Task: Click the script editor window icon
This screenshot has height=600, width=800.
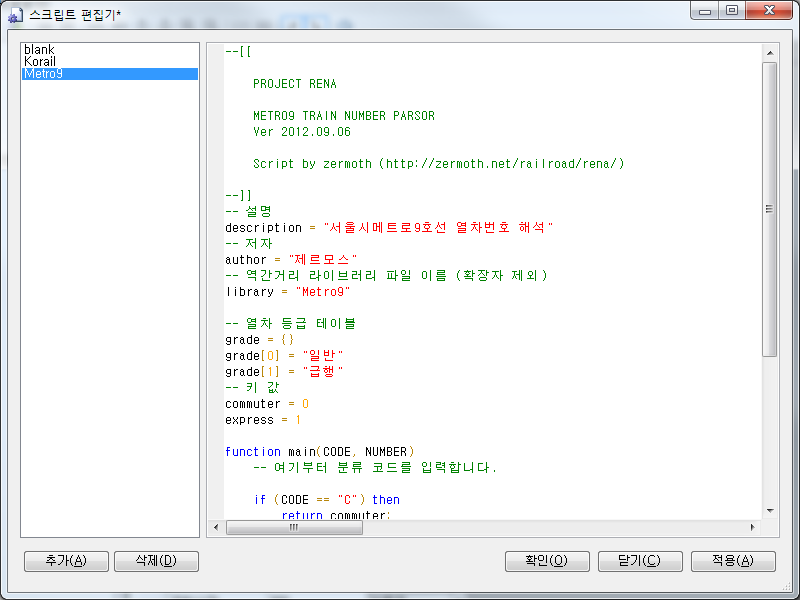Action: [x=15, y=15]
